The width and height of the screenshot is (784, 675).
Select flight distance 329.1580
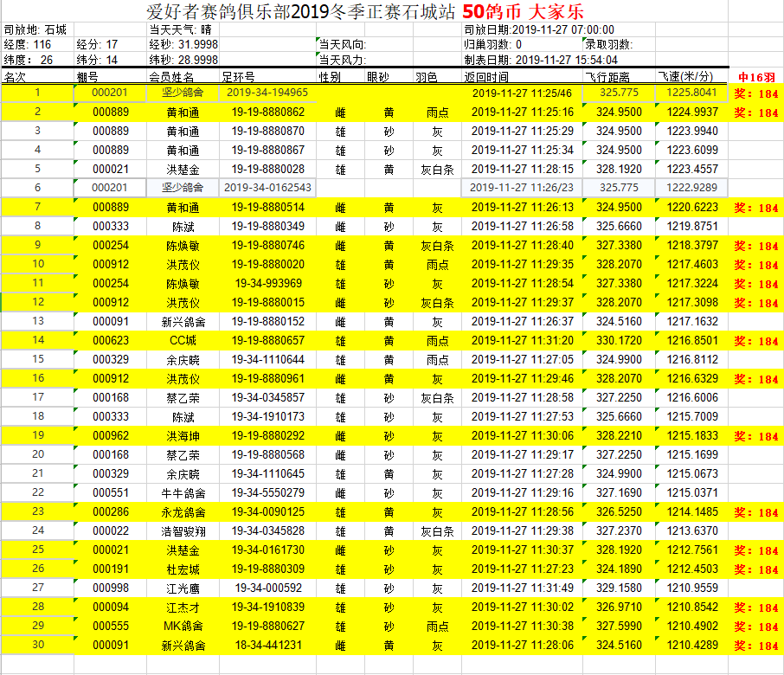619,588
